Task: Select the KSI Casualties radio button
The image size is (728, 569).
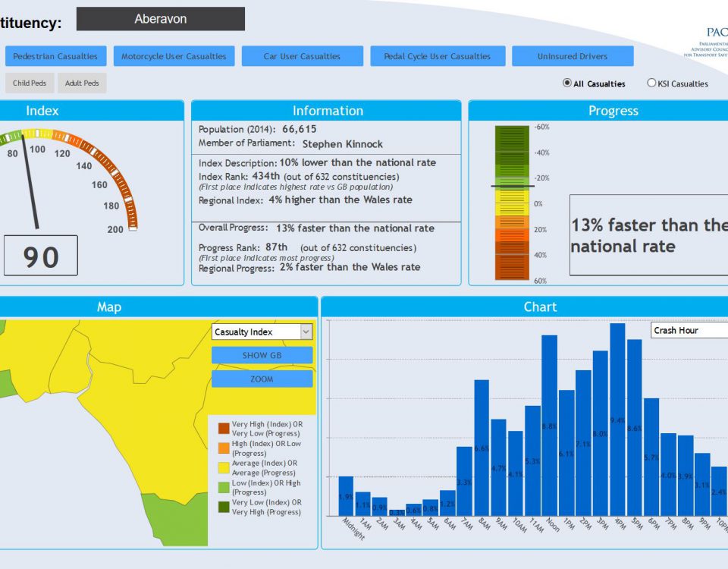Action: 651,83
